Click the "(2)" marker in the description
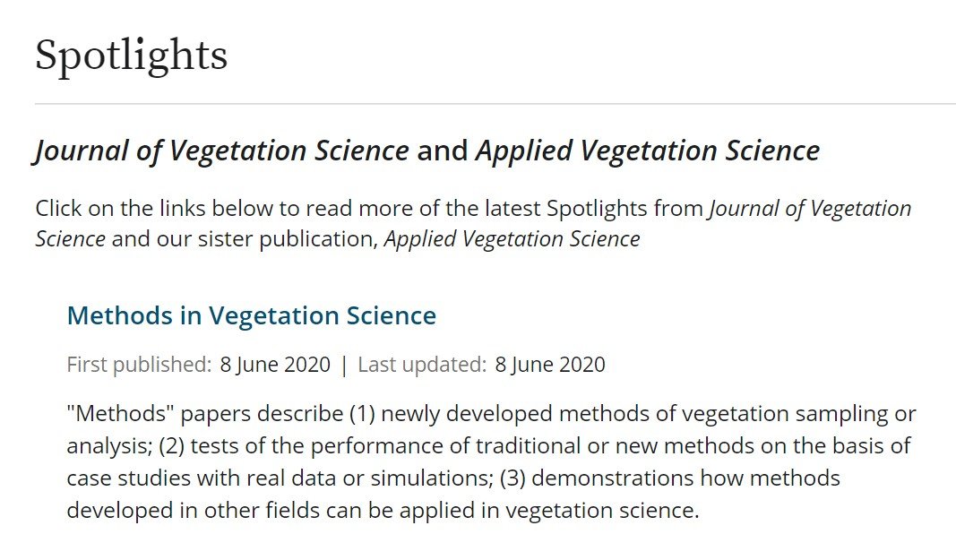This screenshot has width=956, height=560. [171, 446]
